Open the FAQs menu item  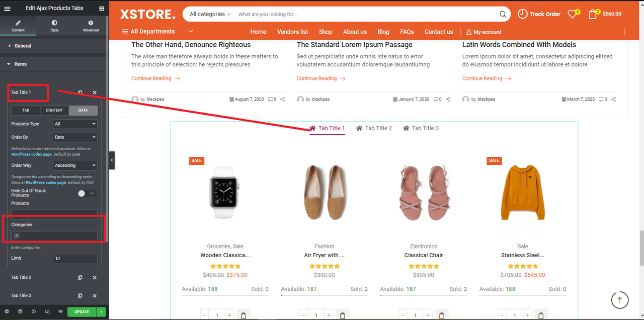407,32
